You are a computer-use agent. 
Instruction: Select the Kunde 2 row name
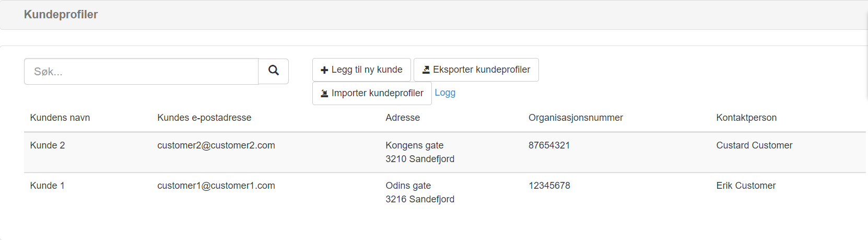[48, 145]
